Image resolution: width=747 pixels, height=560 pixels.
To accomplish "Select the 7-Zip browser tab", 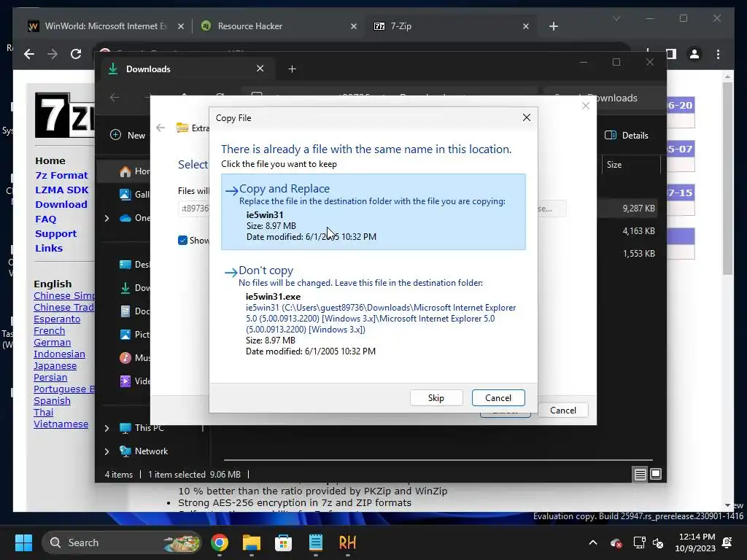I will (x=451, y=26).
